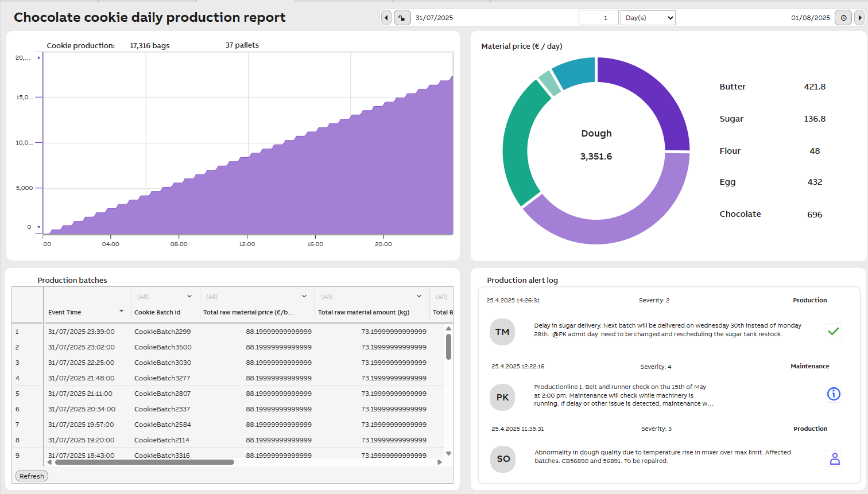
Task: Click the clock icon next to the end date
Action: pos(843,18)
